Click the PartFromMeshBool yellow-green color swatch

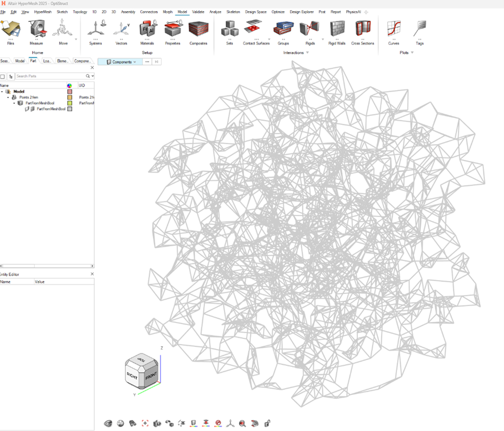(x=70, y=103)
